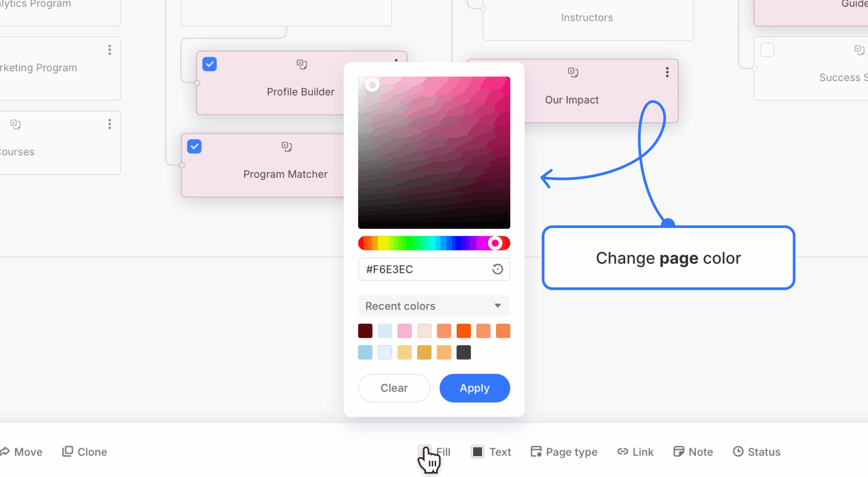Select the Our Impact card title
The height and width of the screenshot is (477, 868).
(572, 100)
